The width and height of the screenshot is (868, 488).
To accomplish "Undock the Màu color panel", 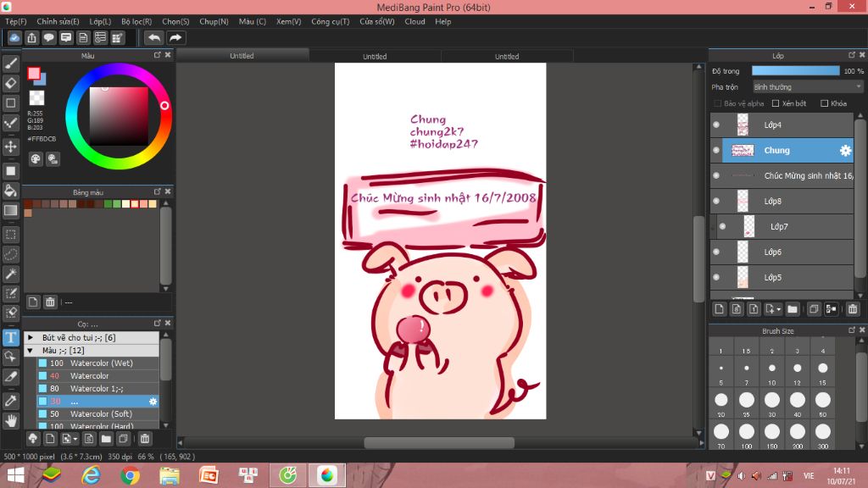I will [157, 55].
